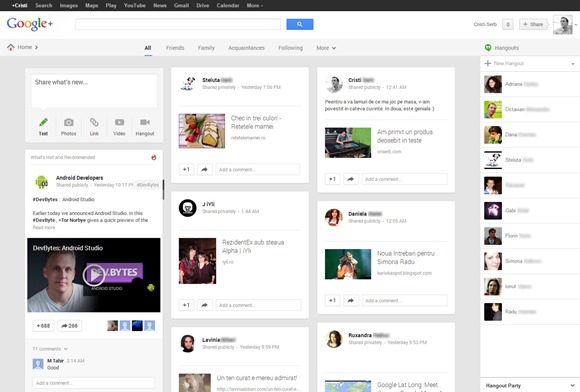Image resolution: width=580 pixels, height=392 pixels.
Task: Attach a Link using the chain icon
Action: (94, 122)
